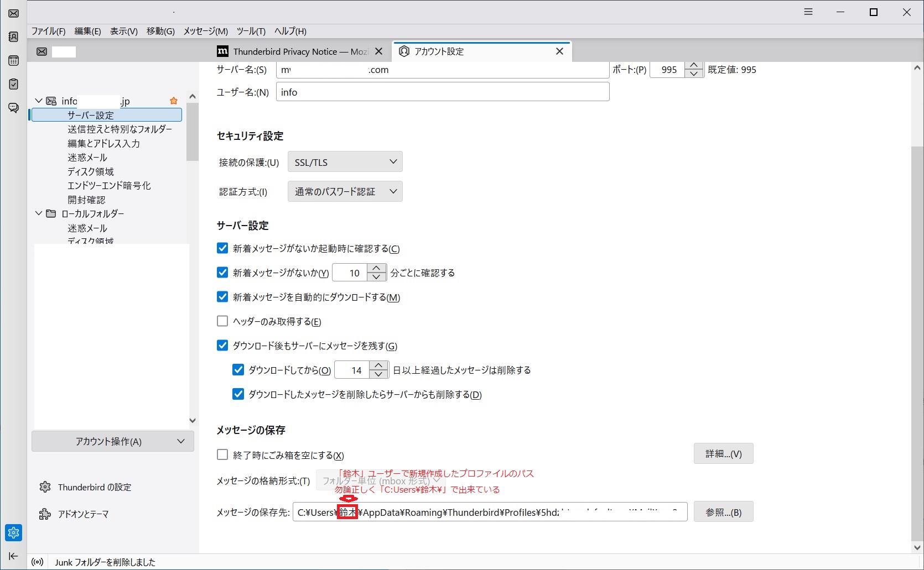Open the Chat sidebar icon

14,107
